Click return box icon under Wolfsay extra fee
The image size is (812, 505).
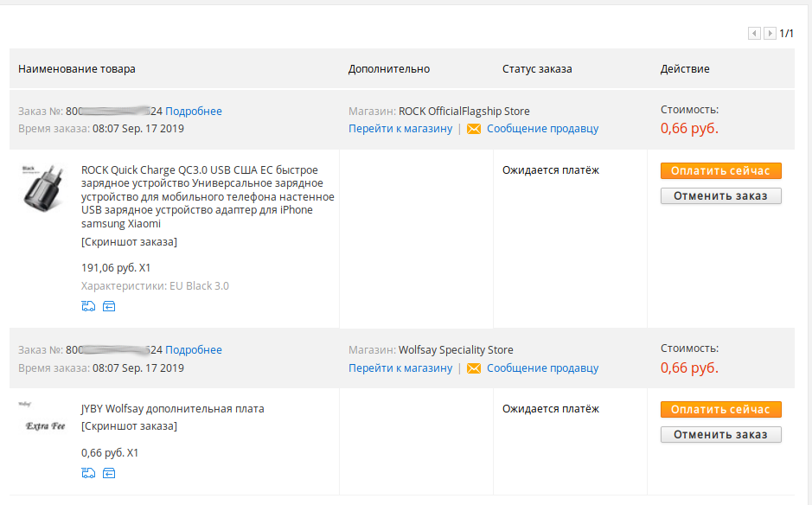(x=109, y=473)
